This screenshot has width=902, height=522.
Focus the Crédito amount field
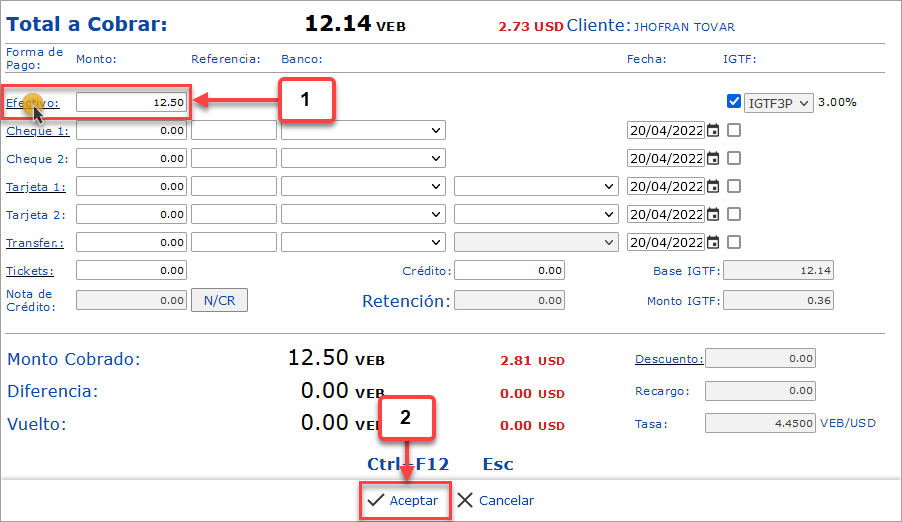pos(509,270)
